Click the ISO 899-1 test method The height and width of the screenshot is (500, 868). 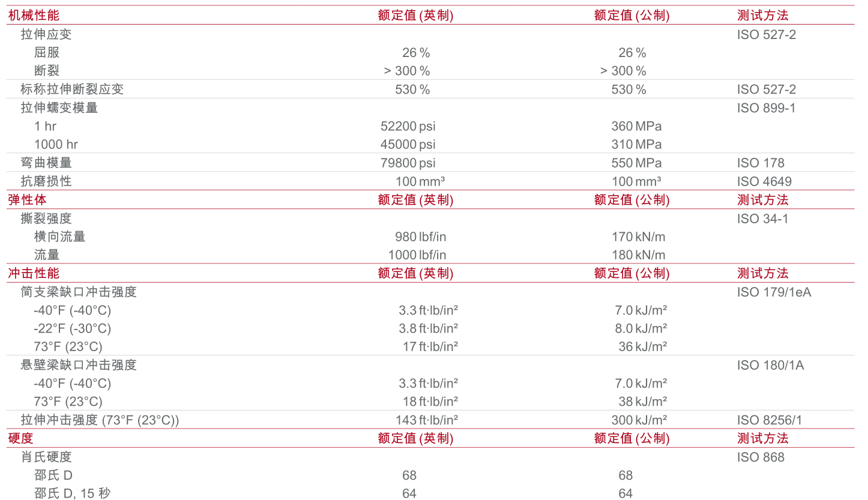pos(765,108)
